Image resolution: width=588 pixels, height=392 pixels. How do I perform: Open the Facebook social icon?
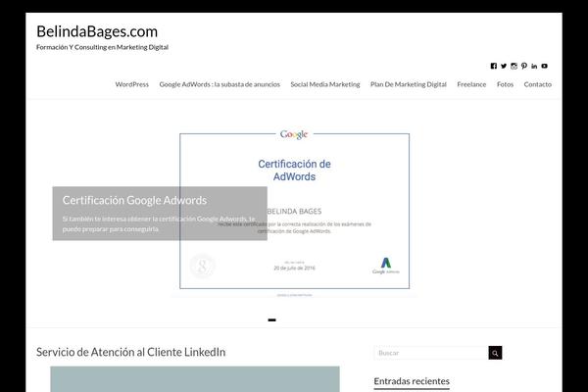point(494,66)
